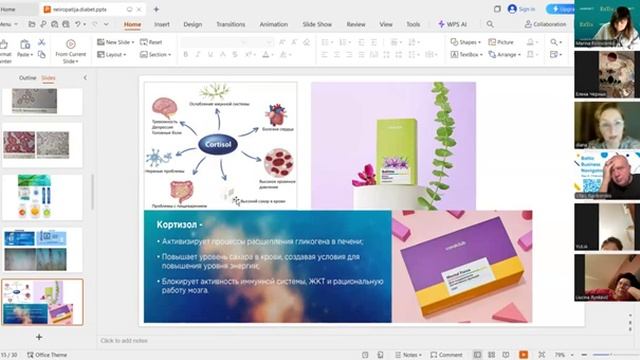Add new slide with plus icon
The height and width of the screenshot is (360, 640).
(x=39, y=337)
